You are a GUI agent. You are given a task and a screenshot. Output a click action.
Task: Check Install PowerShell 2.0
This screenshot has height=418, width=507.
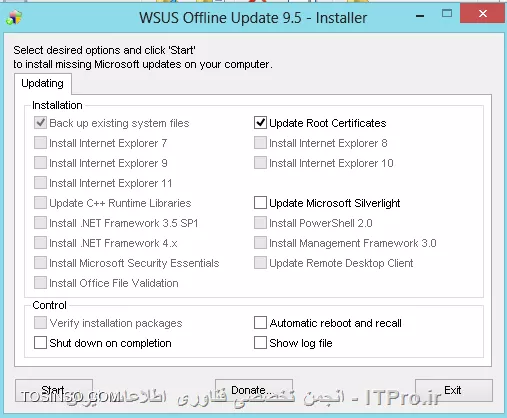(x=260, y=223)
